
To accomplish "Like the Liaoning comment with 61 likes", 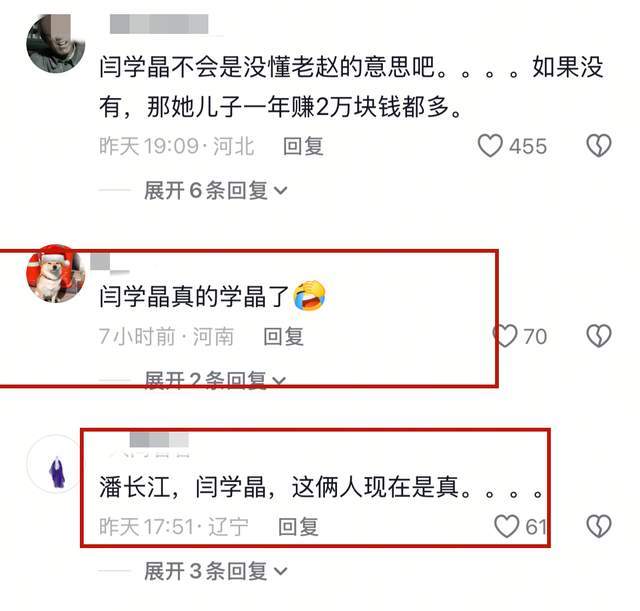I will tap(507, 526).
